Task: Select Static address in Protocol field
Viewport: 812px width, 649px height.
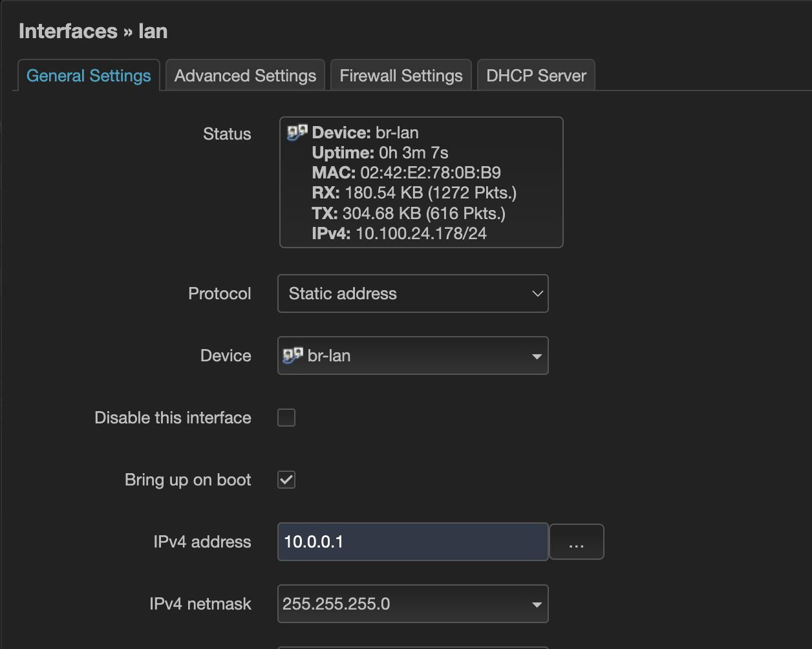Action: [412, 293]
